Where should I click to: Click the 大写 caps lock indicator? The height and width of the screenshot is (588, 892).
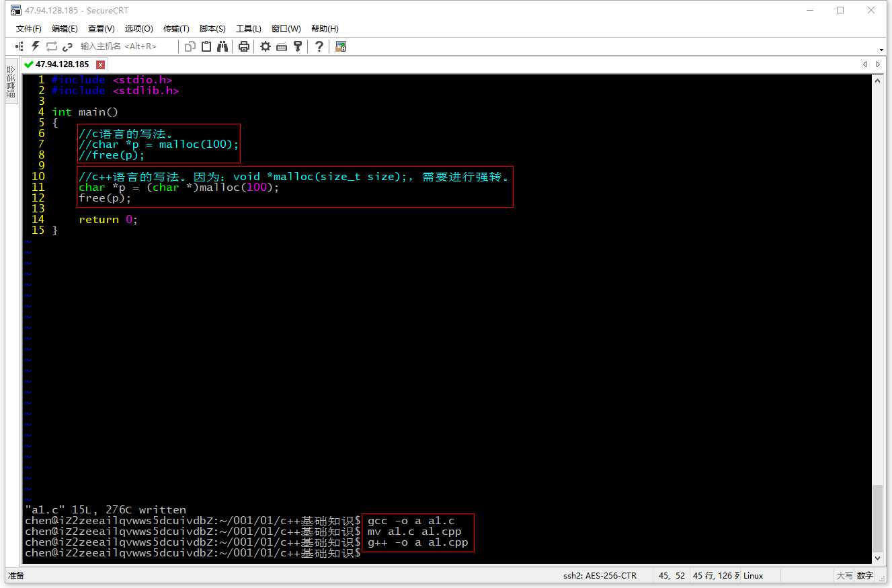tap(844, 576)
